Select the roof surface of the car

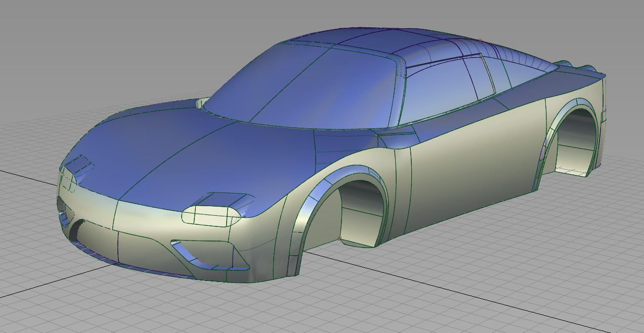[390, 40]
